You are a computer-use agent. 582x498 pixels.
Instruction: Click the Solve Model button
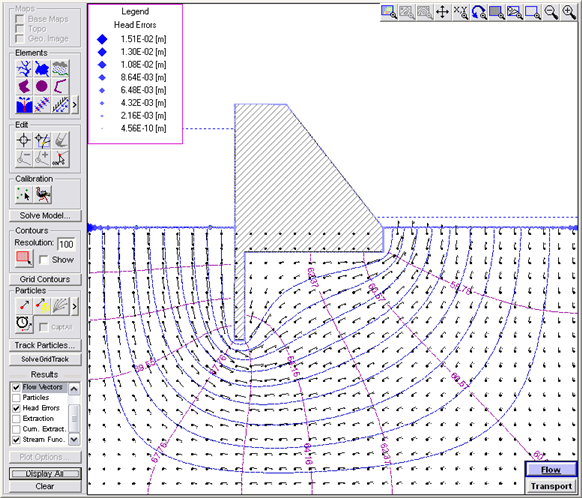pos(45,216)
